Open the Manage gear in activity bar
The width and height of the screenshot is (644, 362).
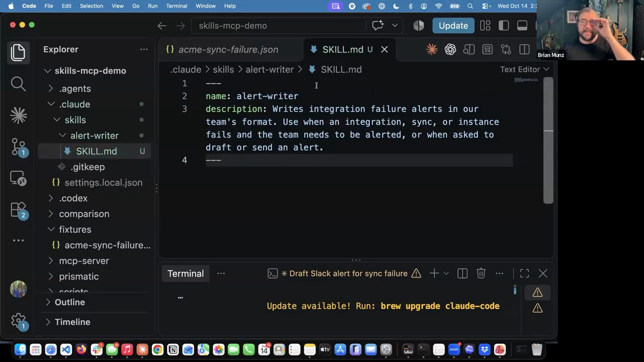(18, 320)
